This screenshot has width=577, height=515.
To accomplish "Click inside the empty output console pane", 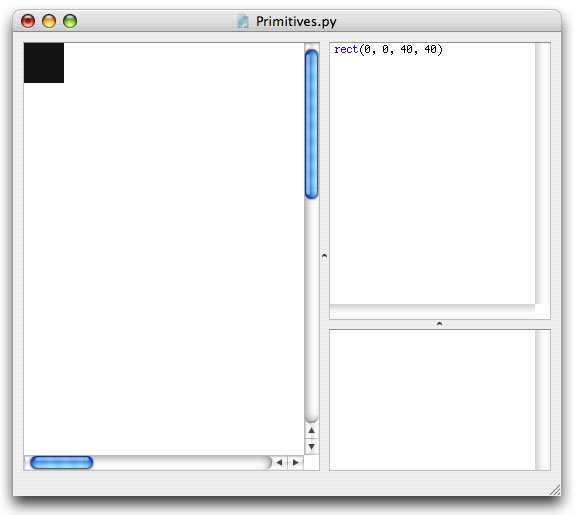I will point(432,400).
